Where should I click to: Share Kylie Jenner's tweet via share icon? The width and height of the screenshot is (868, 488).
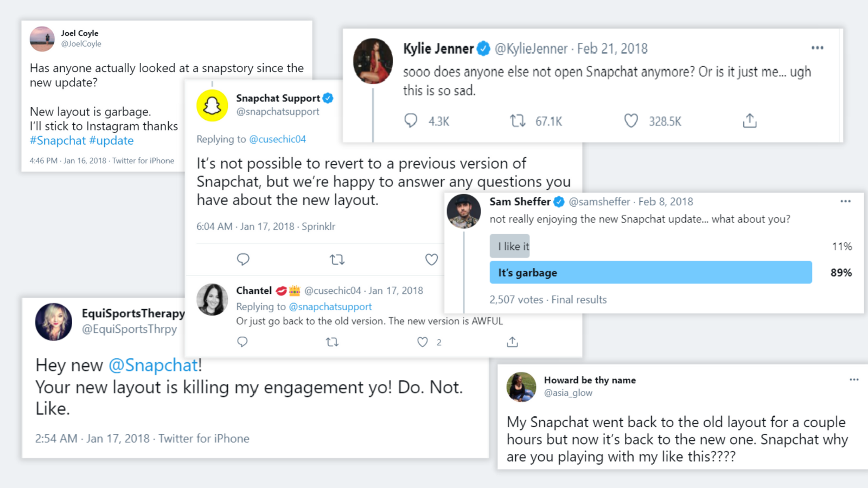[x=749, y=120]
